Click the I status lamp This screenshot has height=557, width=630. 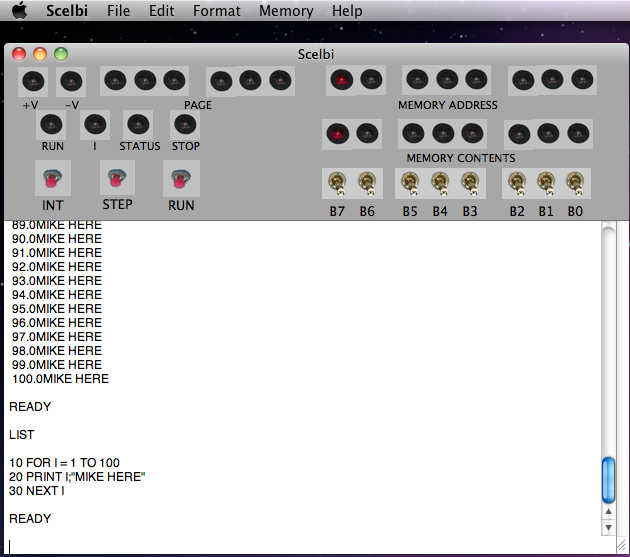click(95, 125)
